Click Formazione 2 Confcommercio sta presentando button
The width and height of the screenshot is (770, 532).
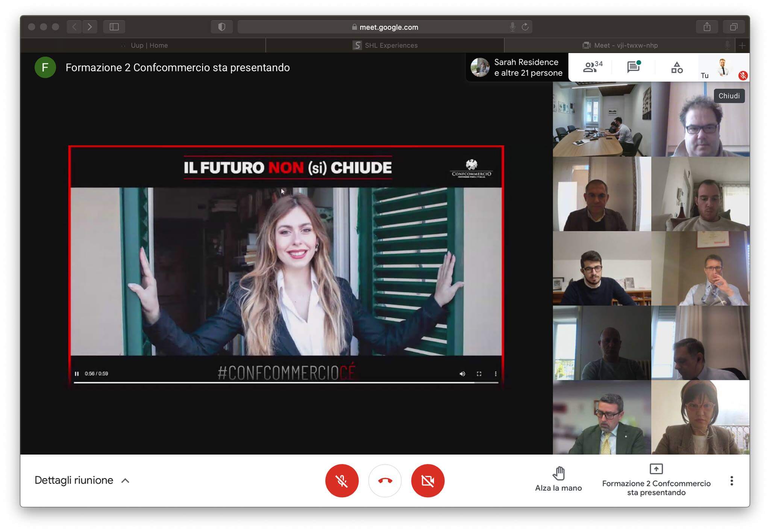656,481
